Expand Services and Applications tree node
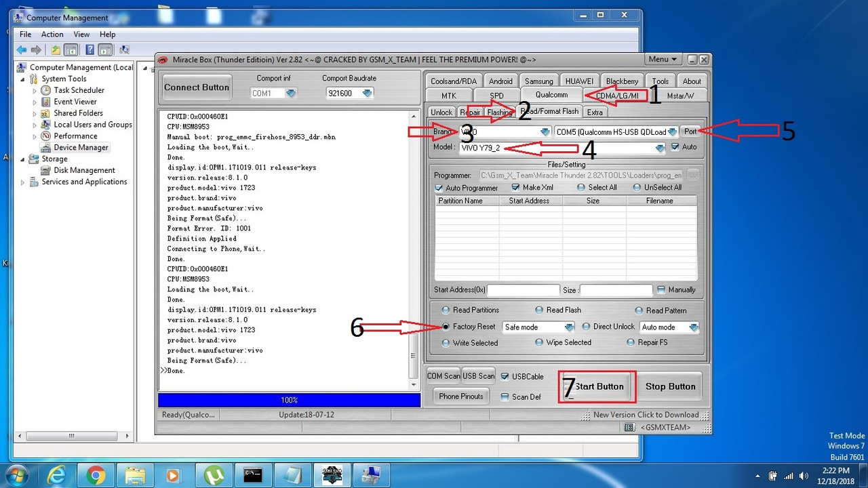Image resolution: width=868 pixels, height=488 pixels. pos(23,182)
